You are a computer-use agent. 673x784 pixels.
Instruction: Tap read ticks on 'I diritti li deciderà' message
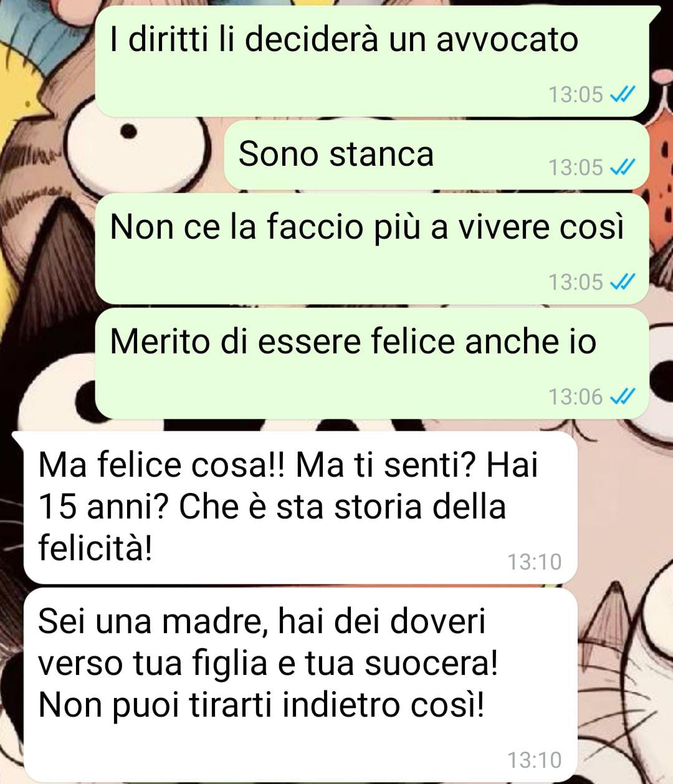click(x=622, y=94)
